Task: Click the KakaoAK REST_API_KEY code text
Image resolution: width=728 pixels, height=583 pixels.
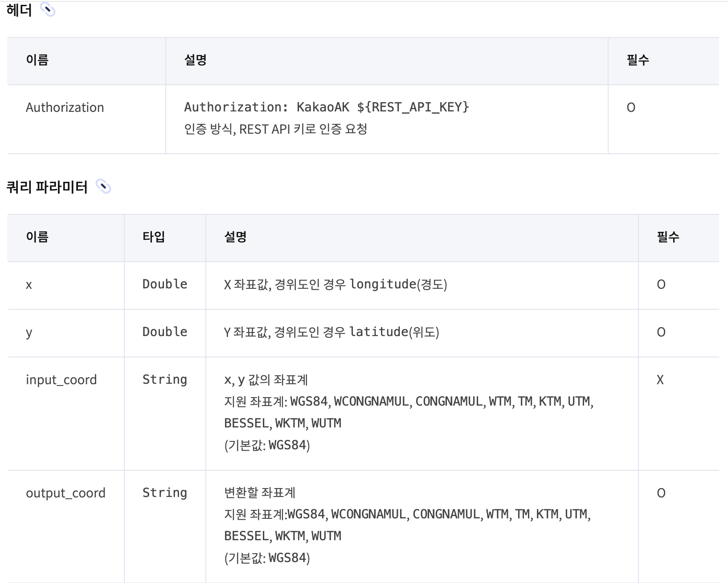Action: (x=326, y=107)
